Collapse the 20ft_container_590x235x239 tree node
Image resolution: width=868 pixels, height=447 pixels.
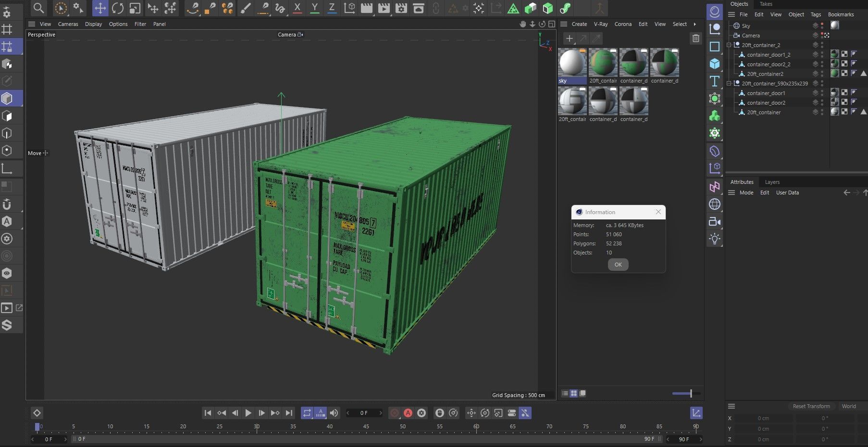point(729,83)
